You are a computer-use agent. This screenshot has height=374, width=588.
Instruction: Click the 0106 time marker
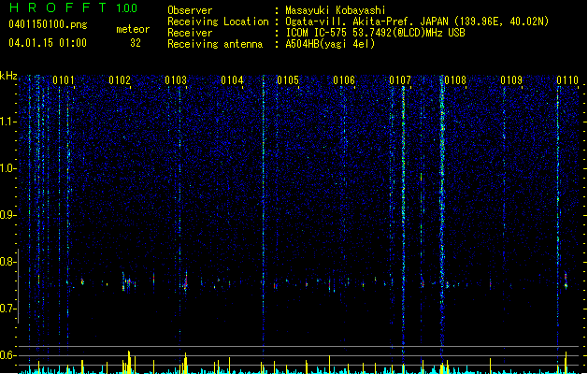pos(344,80)
